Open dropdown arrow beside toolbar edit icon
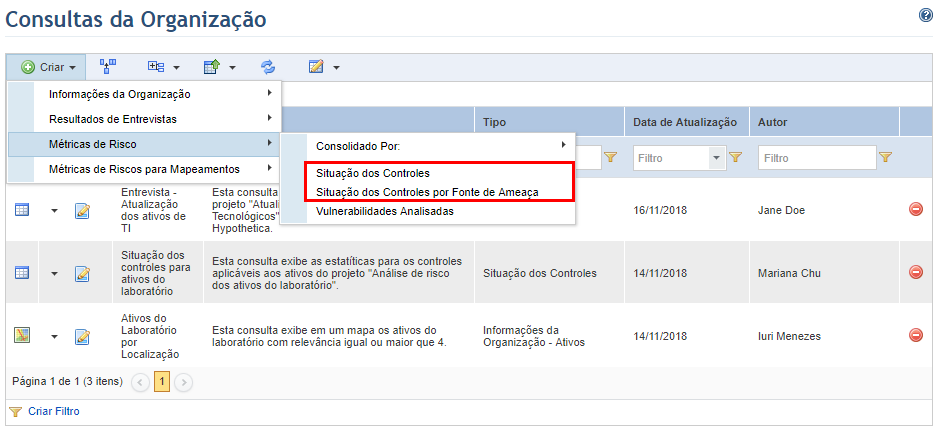 coord(336,68)
